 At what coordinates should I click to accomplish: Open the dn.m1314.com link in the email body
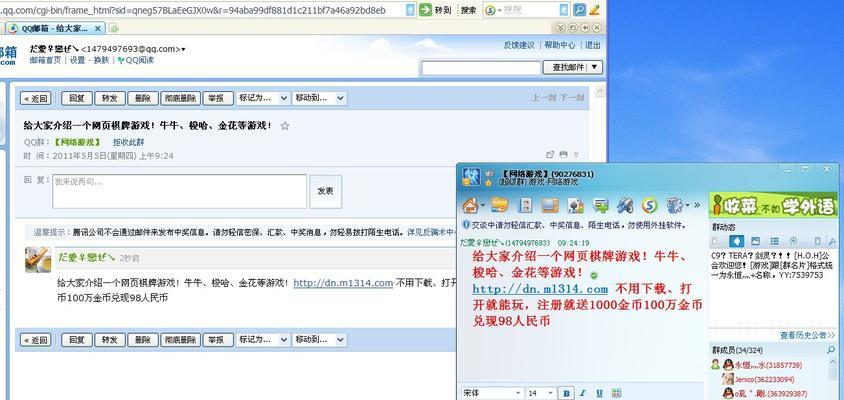pyautogui.click(x=343, y=283)
